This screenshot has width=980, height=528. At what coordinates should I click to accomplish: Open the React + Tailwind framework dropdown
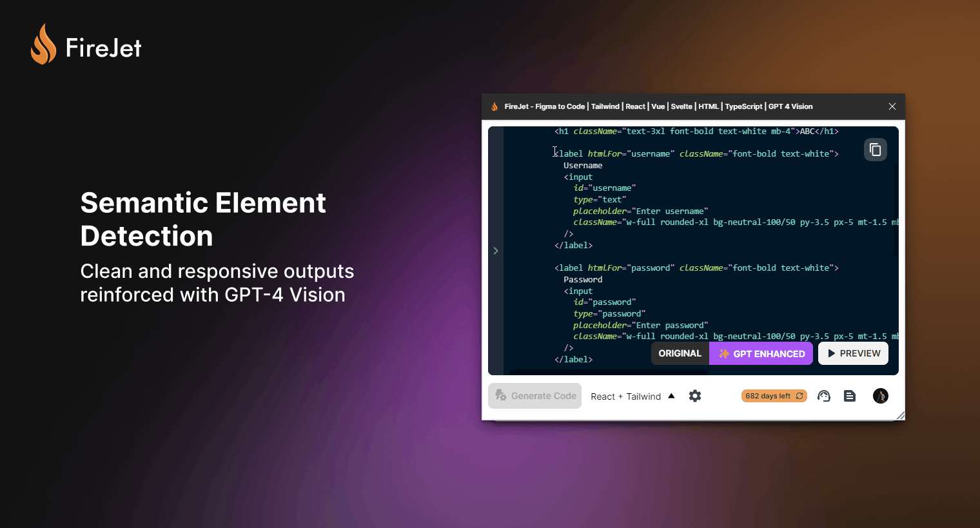click(632, 396)
